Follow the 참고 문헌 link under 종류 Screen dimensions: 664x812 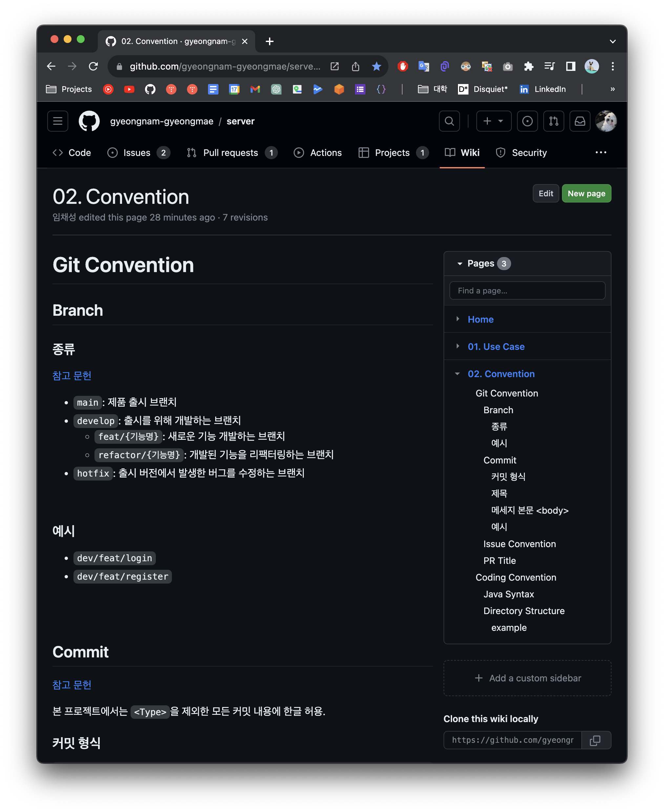point(72,375)
